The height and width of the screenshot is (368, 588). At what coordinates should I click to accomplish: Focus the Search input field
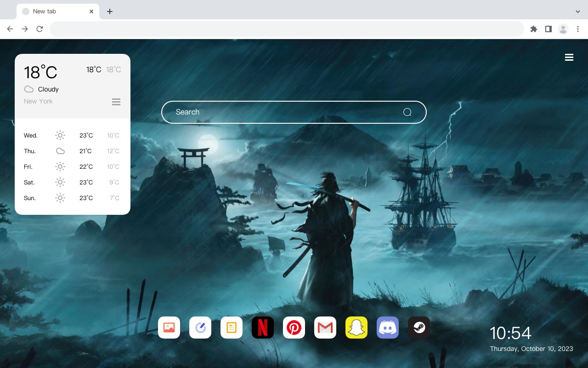[294, 112]
